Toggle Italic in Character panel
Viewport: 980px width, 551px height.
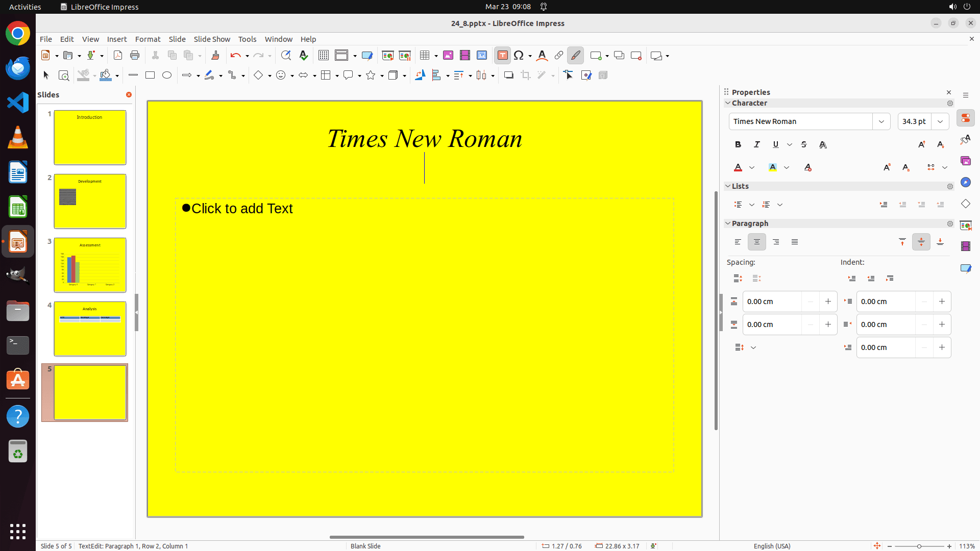pyautogui.click(x=757, y=144)
